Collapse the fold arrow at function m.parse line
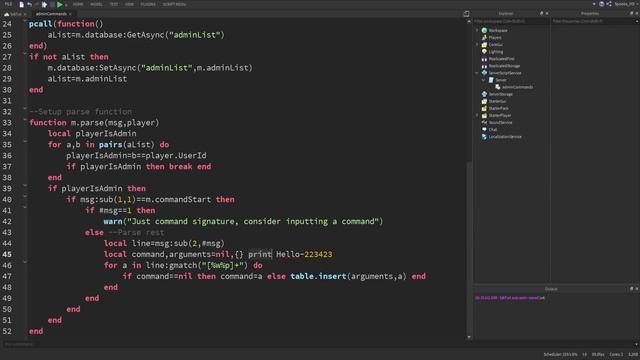Screen dimensions: 640x360 [25, 120]
